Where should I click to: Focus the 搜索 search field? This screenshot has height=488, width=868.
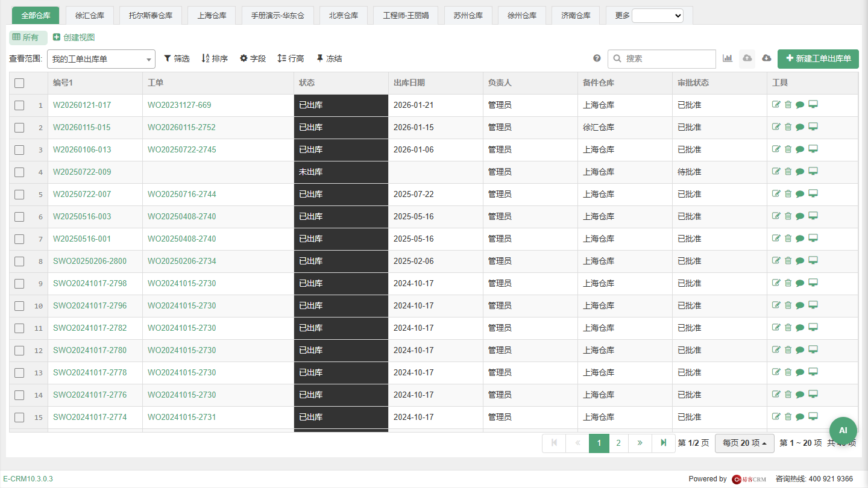(662, 58)
